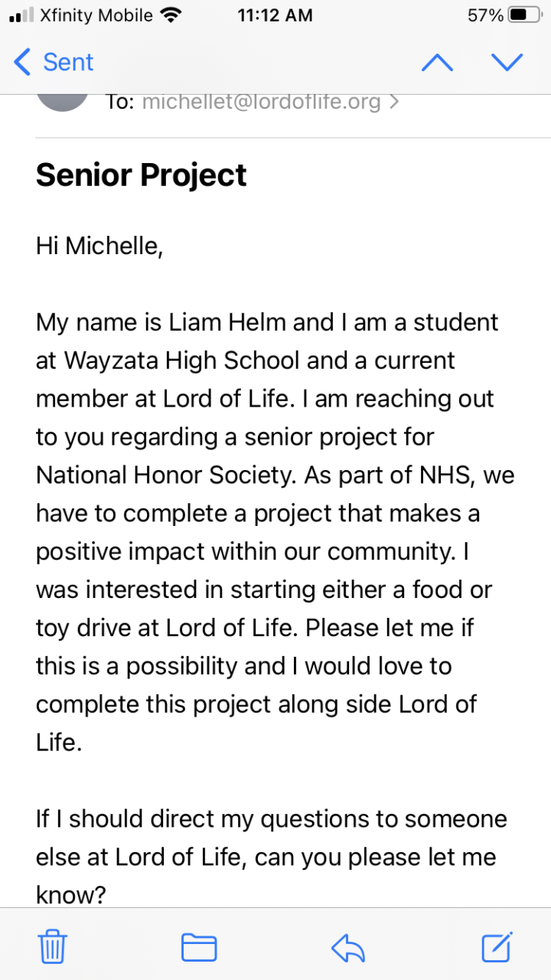551x980 pixels.
Task: Tap the 57% battery percentage
Action: pos(485,15)
